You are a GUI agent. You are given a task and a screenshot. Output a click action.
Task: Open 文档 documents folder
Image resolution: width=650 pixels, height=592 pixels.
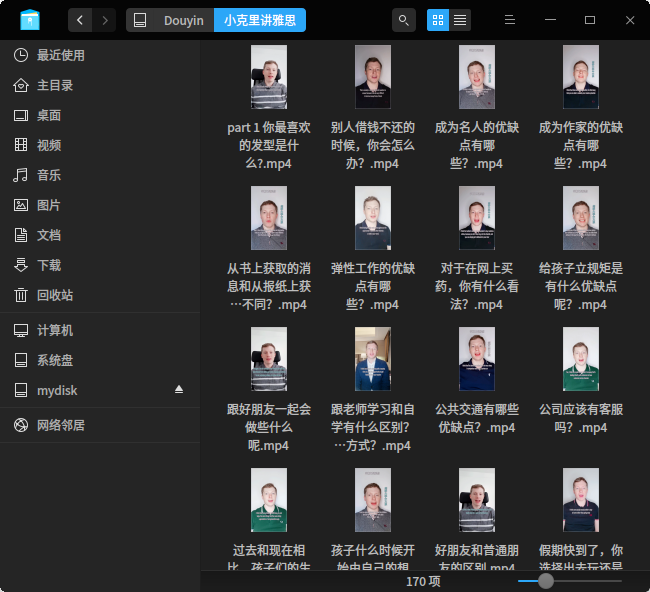pyautogui.click(x=100, y=235)
